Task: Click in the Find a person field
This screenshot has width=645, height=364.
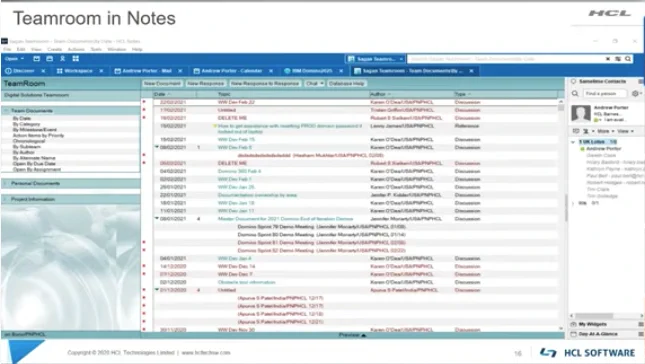Action: [605, 94]
